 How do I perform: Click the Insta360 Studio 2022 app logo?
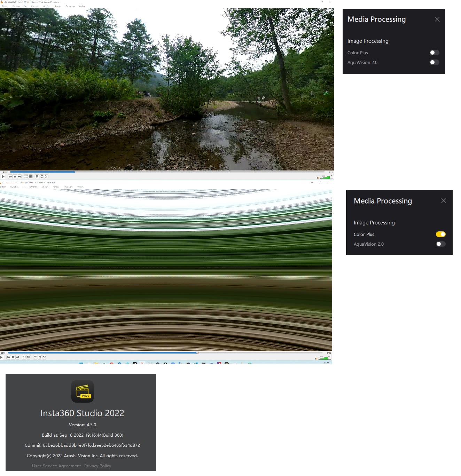tap(83, 391)
